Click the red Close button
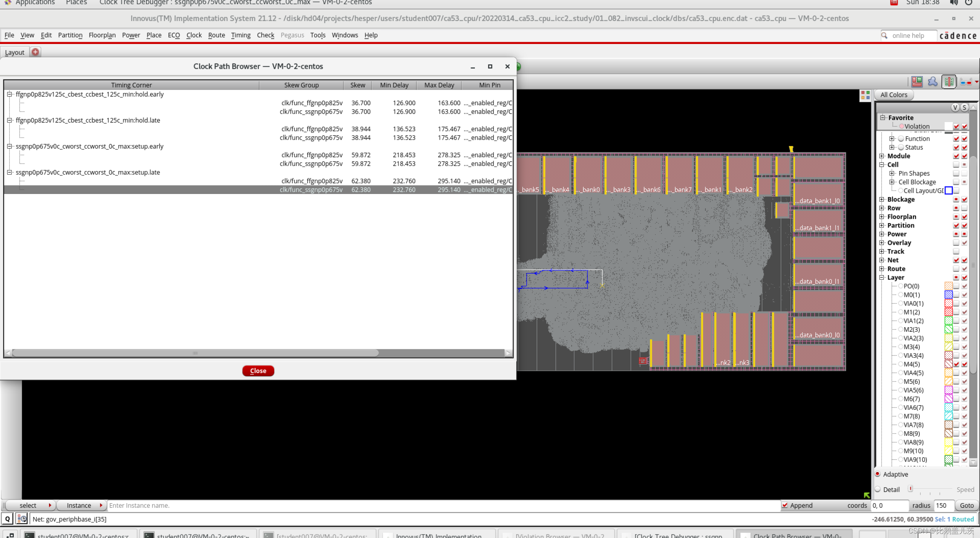 coord(258,371)
